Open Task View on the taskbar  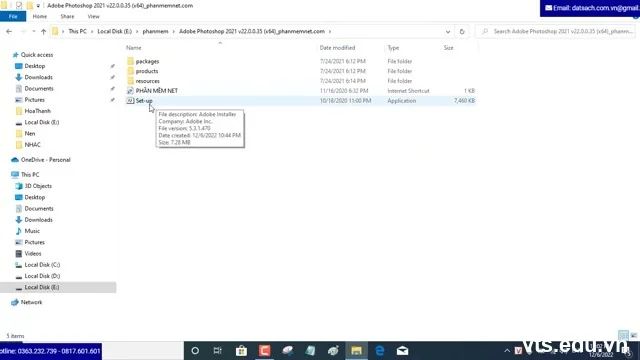pos(218,351)
